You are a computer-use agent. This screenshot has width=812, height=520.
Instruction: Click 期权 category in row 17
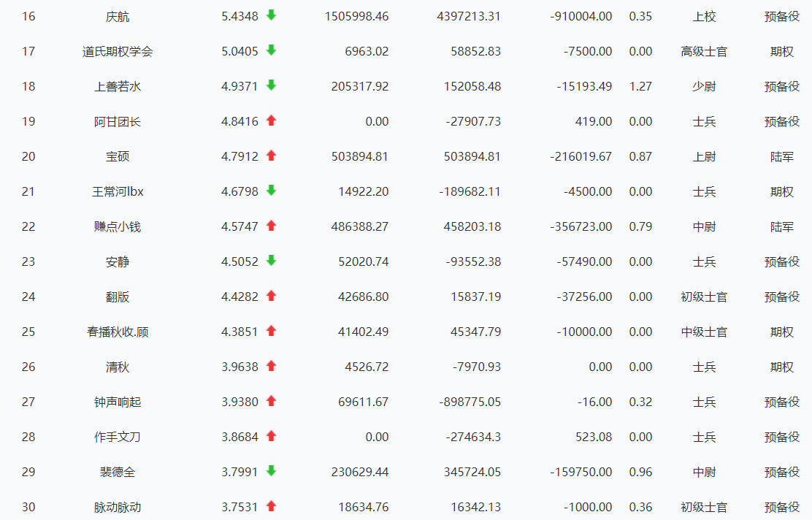coord(781,51)
